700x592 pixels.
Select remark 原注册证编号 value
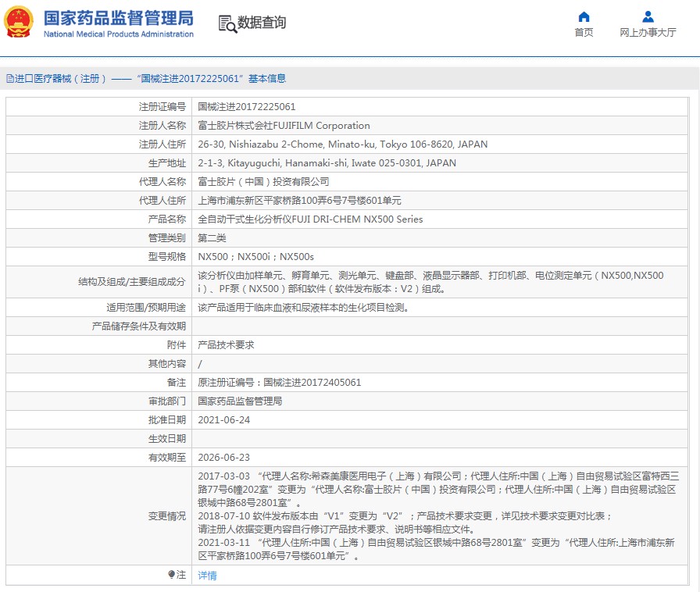tap(280, 383)
